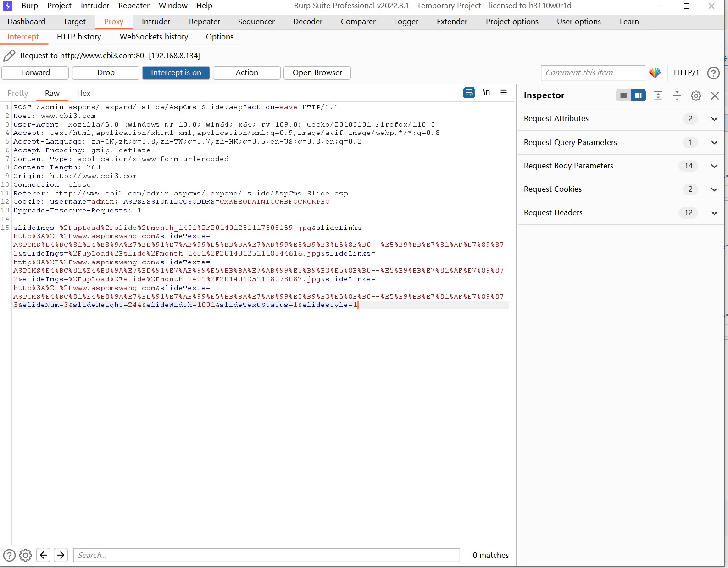The height and width of the screenshot is (568, 728).
Task: Click the Open Browser button
Action: tap(317, 72)
